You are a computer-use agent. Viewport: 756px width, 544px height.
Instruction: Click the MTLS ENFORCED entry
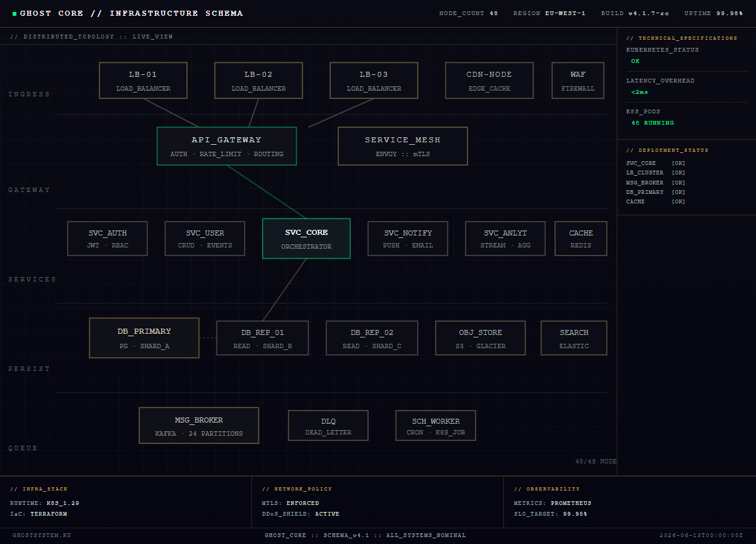pyautogui.click(x=290, y=503)
